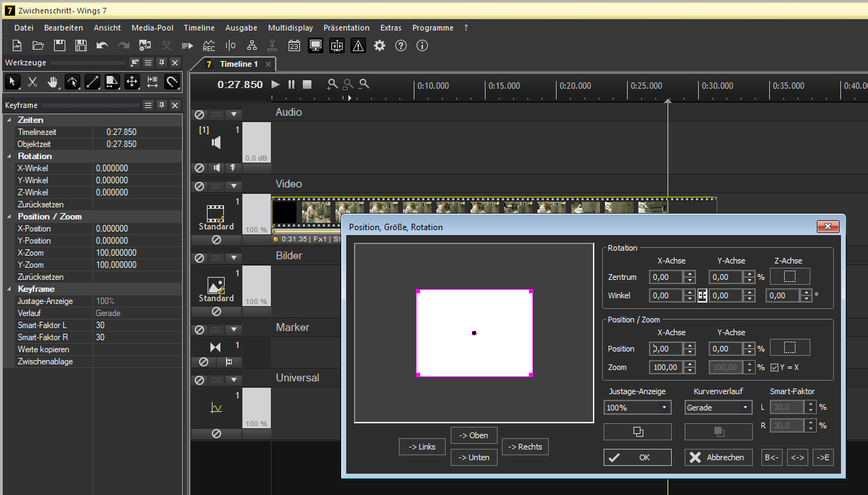Toggle Video track disable circle icon
The height and width of the screenshot is (495, 868).
[x=200, y=186]
